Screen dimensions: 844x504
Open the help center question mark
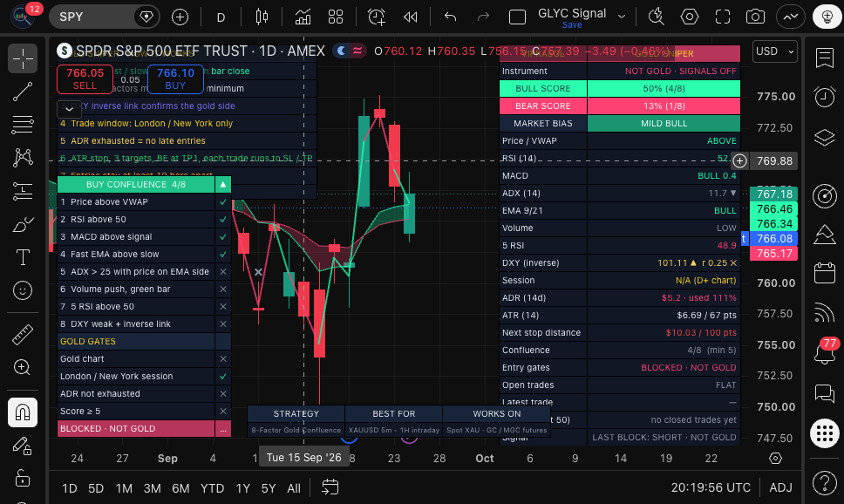click(825, 483)
